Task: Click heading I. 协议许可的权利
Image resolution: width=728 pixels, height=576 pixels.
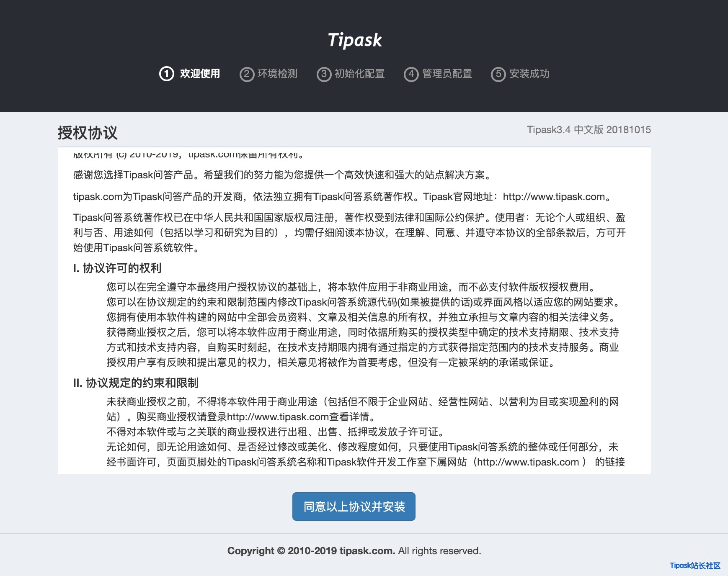Action: 117,268
